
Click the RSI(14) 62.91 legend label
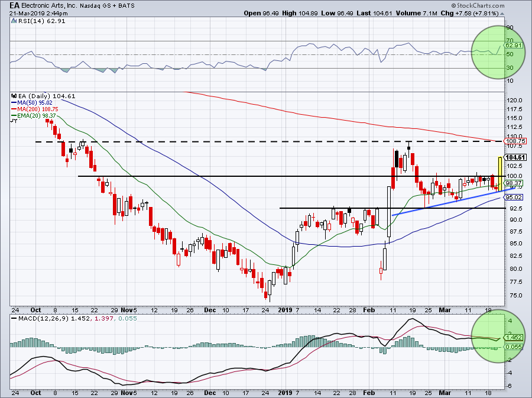click(x=42, y=21)
